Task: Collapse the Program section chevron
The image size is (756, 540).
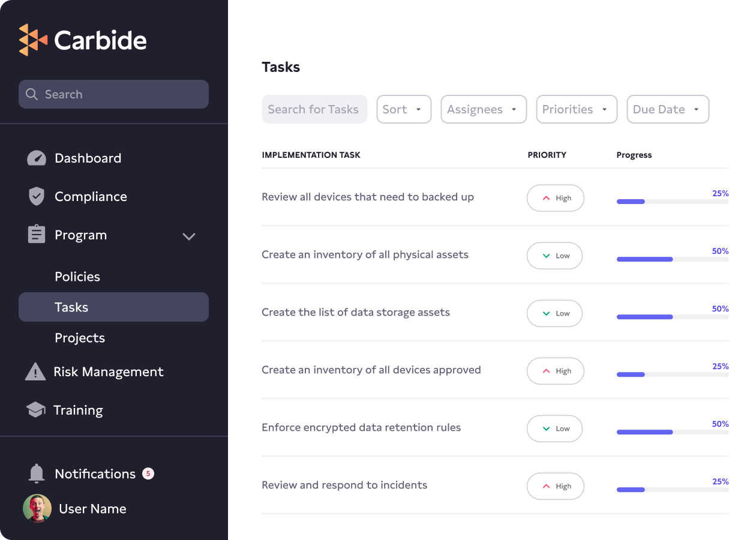Action: click(189, 237)
